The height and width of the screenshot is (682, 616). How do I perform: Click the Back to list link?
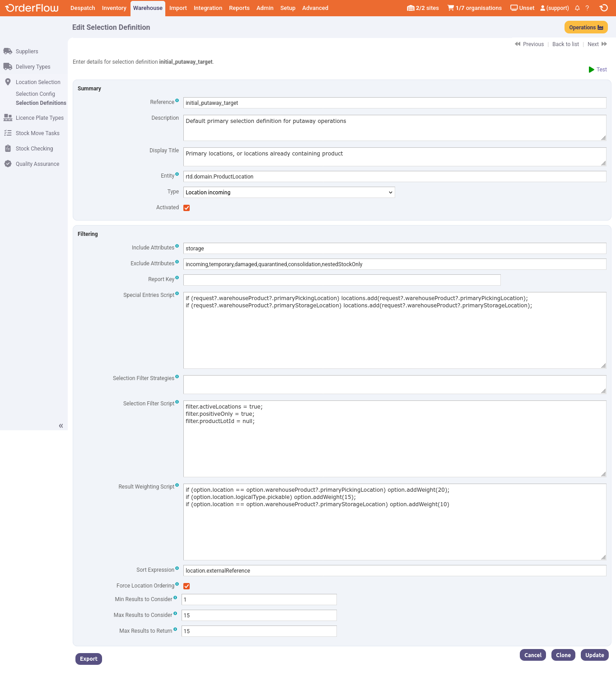coord(565,44)
